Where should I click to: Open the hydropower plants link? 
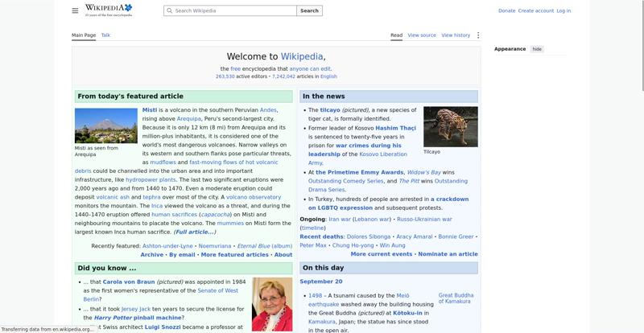[151, 180]
